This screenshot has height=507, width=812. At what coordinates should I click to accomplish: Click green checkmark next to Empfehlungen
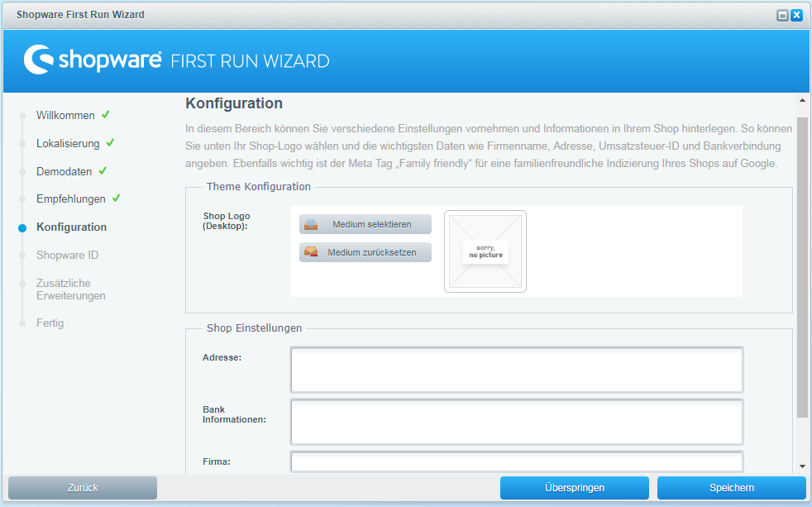pyautogui.click(x=116, y=198)
